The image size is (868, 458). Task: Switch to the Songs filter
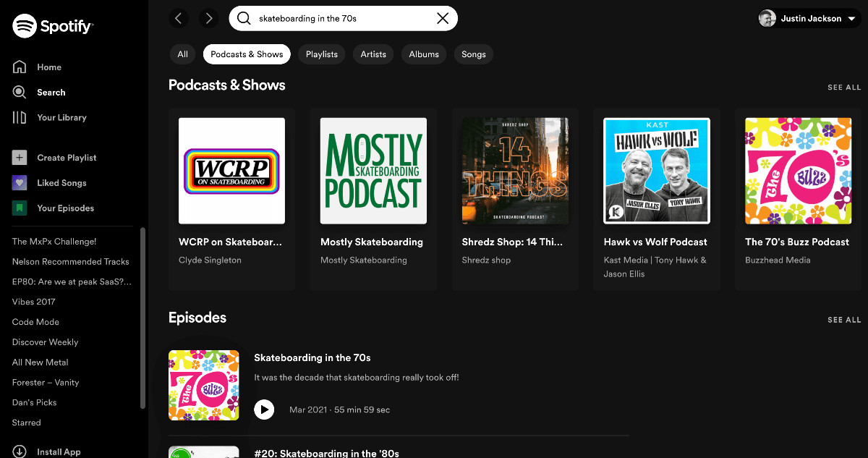pyautogui.click(x=473, y=54)
